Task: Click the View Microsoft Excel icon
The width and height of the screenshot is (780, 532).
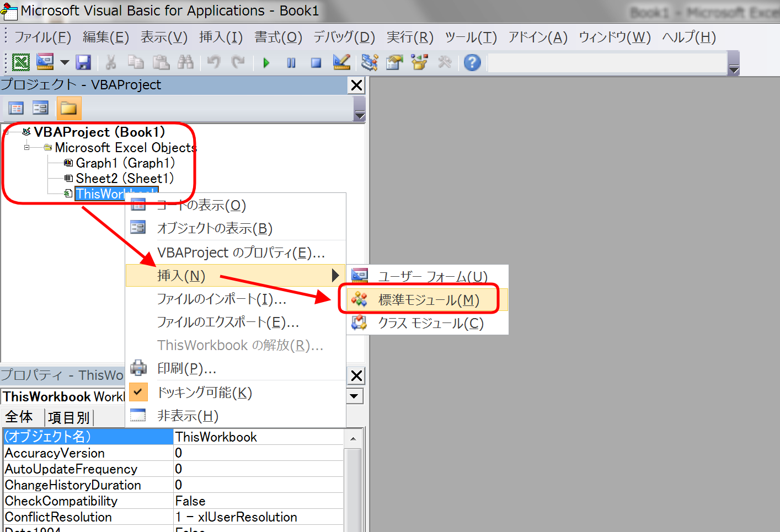Action: click(21, 62)
